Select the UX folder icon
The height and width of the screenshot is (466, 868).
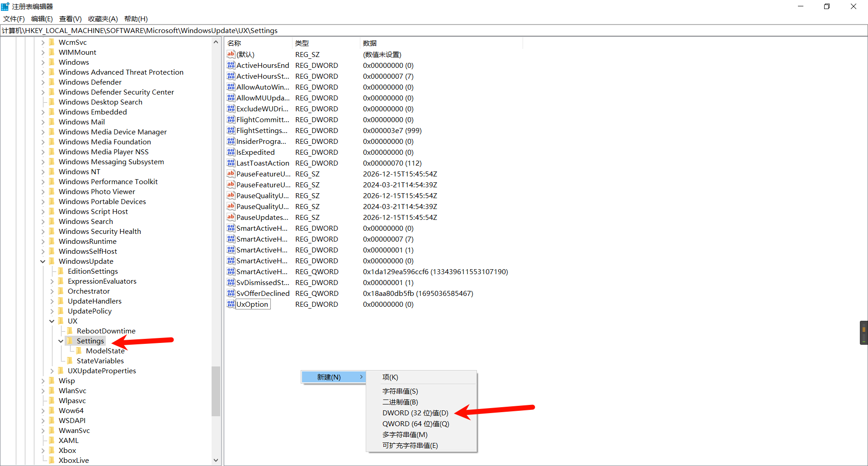point(61,321)
